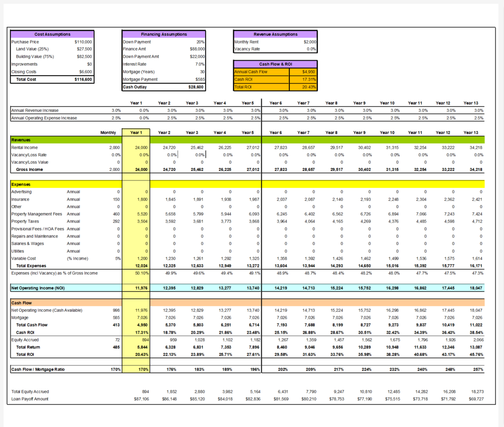
Task: Click Total Return Year 1 value 5,844
Action: [x=142, y=347]
